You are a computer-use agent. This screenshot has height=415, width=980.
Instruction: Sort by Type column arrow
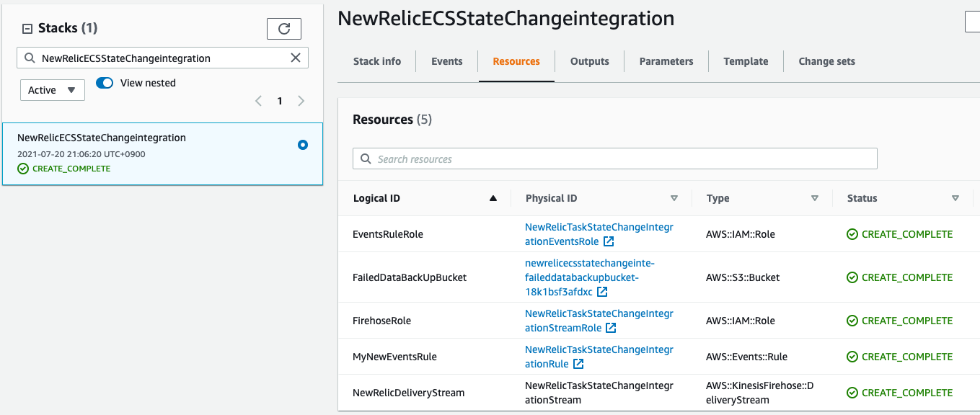[x=815, y=198]
